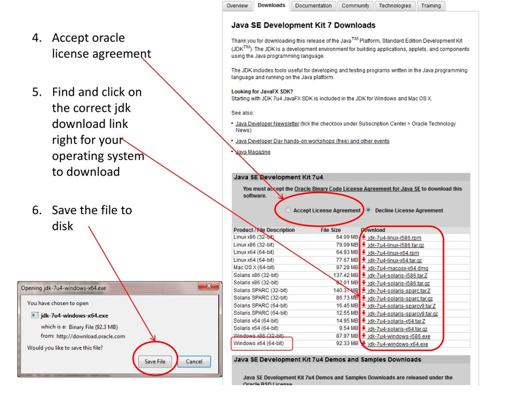Image resolution: width=532 pixels, height=399 pixels.
Task: Close the Opening jdk-7u4-windows-x64.exe dialog
Action: tap(208, 286)
